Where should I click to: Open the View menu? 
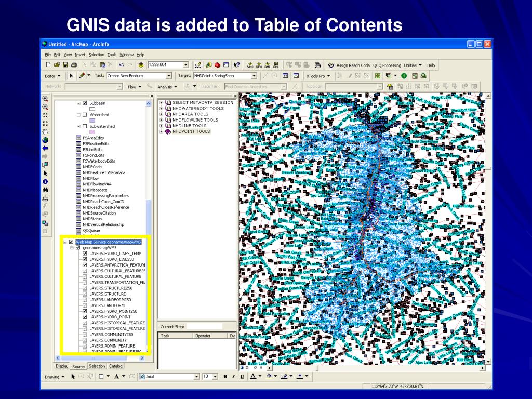68,55
